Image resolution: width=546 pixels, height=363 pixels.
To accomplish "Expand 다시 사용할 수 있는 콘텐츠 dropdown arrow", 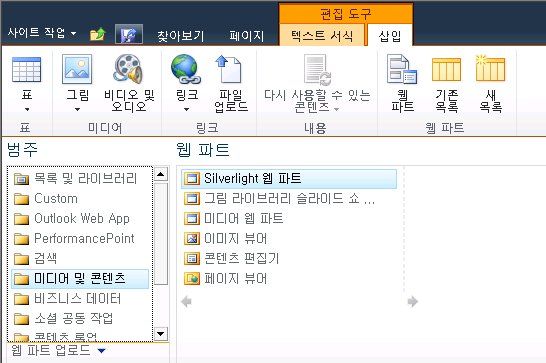I will [336, 109].
